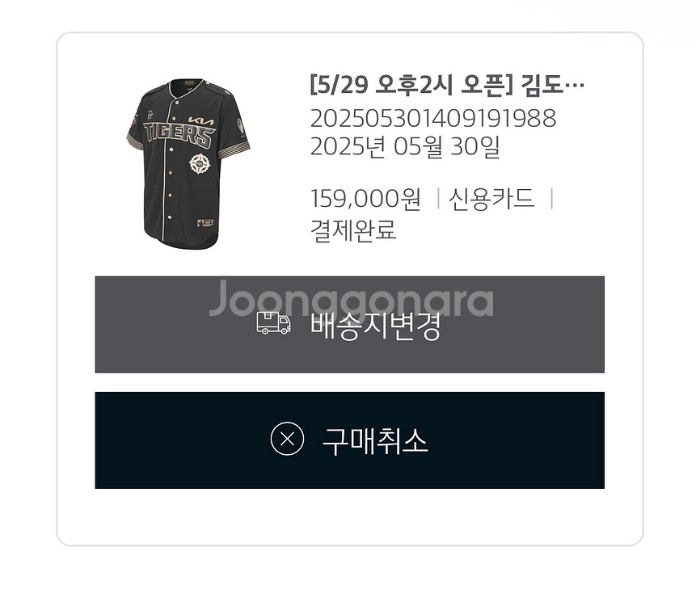Image resolution: width=700 pixels, height=606 pixels.
Task: Click the 결제완료 payment status text
Action: click(x=353, y=230)
